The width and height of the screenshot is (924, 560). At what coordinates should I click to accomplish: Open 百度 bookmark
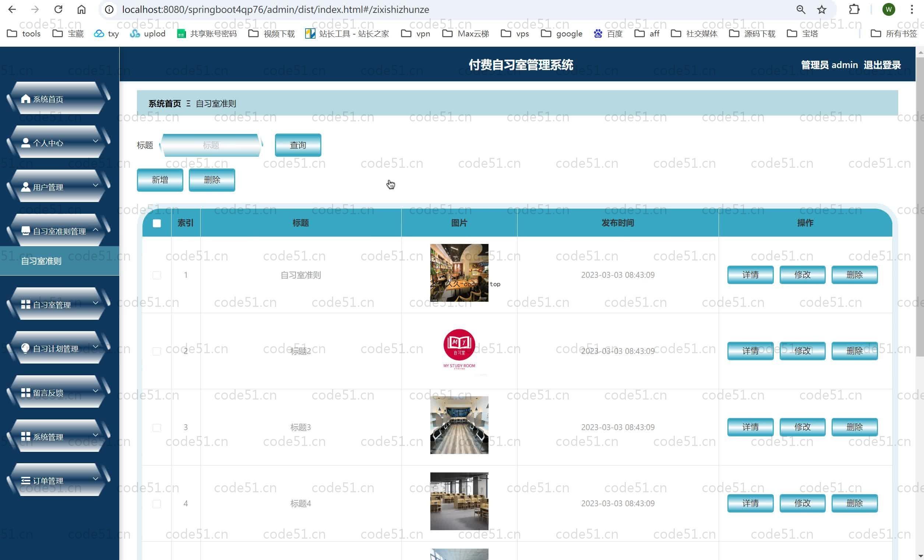pos(608,34)
